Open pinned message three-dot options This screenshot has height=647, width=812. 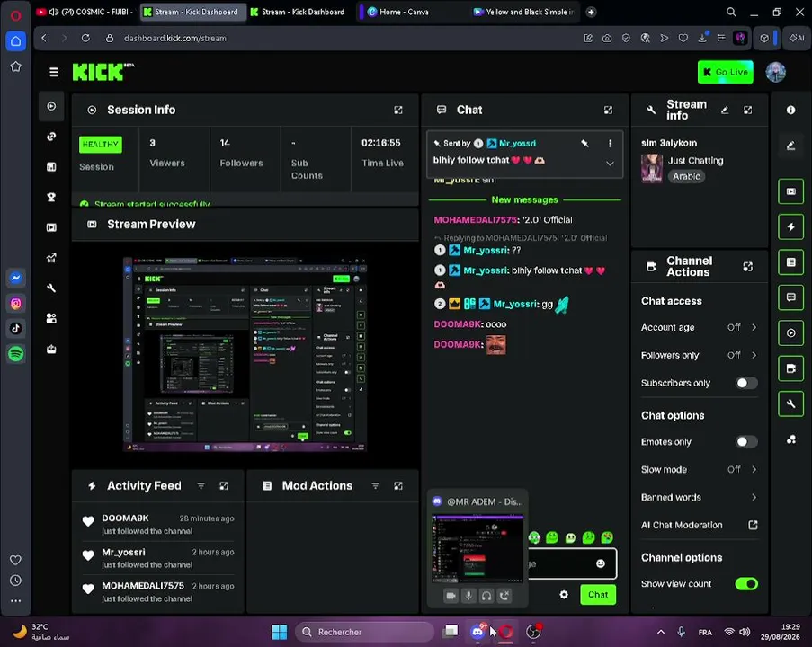(610, 144)
